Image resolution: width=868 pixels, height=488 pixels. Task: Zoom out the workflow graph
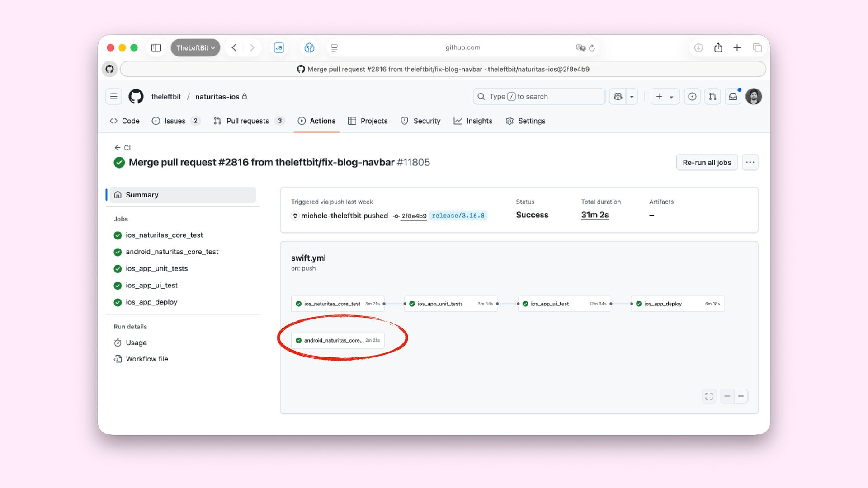727,396
